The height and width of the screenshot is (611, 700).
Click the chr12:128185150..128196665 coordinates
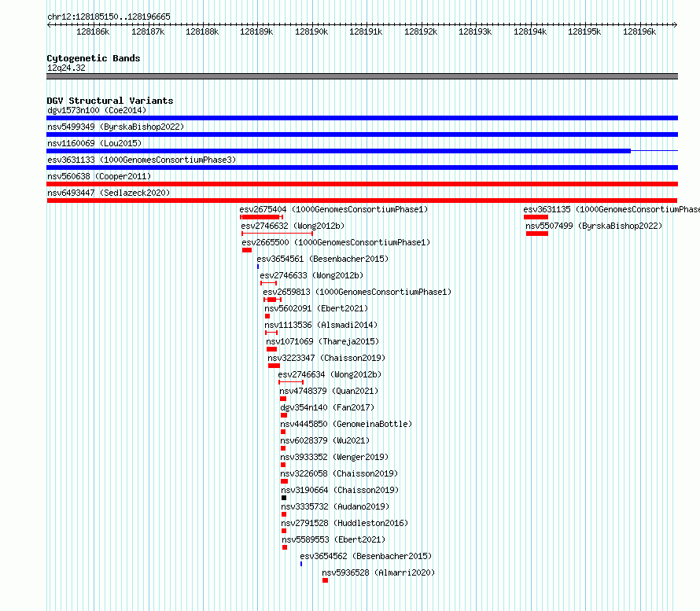click(109, 17)
